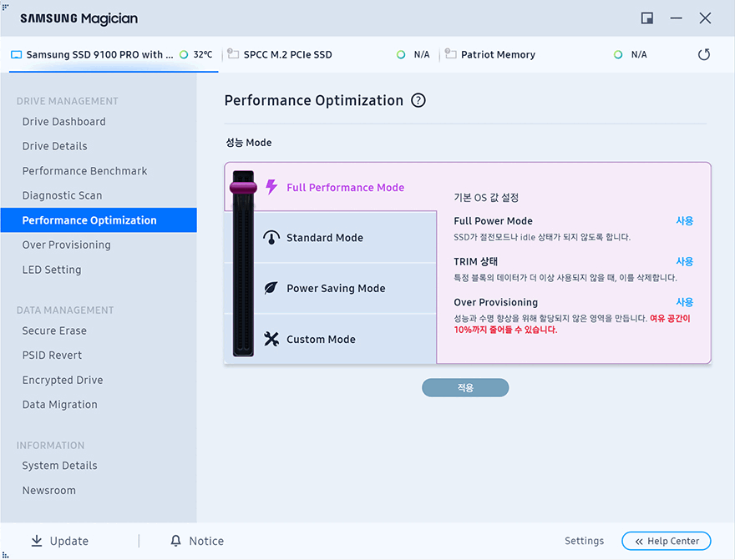This screenshot has width=735, height=560.
Task: Open the Help Center
Action: [x=667, y=541]
